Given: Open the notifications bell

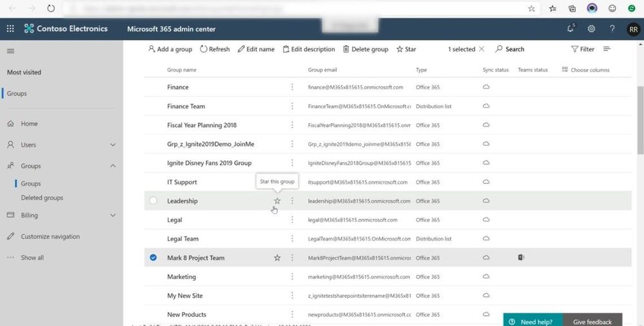Looking at the screenshot, I should click(x=571, y=29).
